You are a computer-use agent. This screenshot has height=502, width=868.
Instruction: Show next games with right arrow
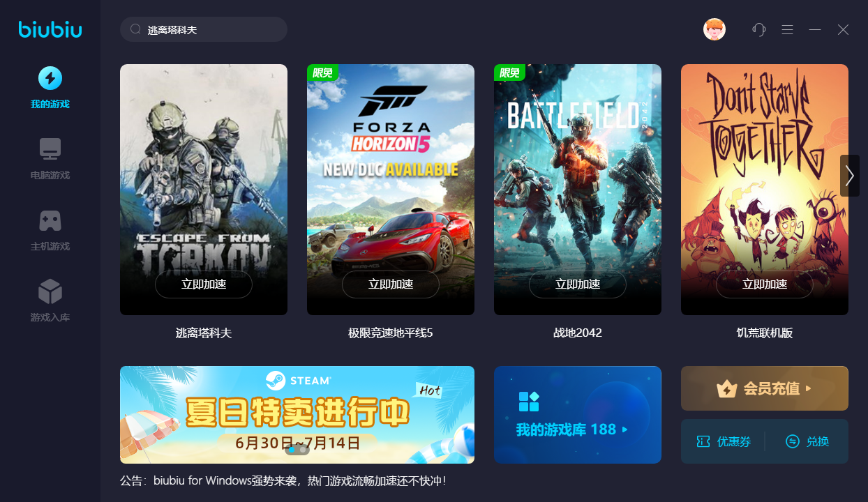coord(850,176)
